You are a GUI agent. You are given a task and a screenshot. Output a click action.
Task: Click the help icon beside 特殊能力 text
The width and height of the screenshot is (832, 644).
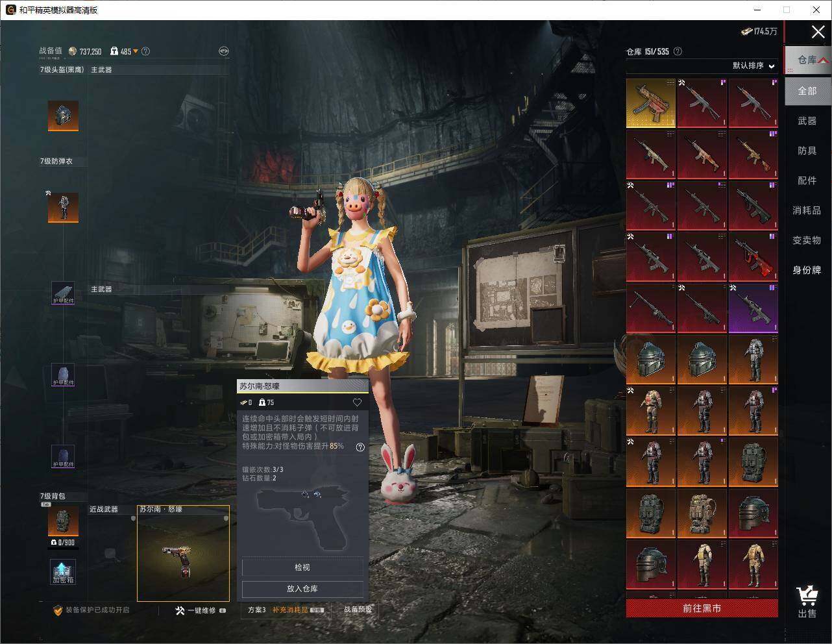coord(360,447)
